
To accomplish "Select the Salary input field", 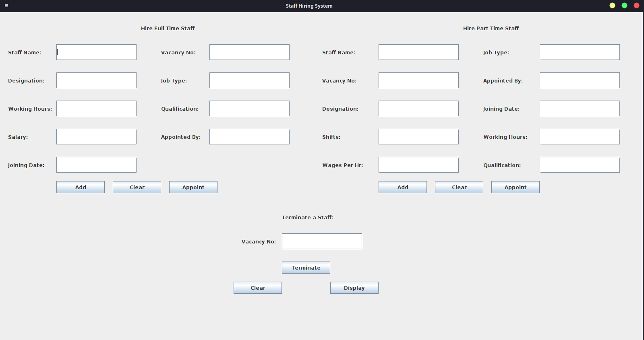I will click(x=96, y=137).
